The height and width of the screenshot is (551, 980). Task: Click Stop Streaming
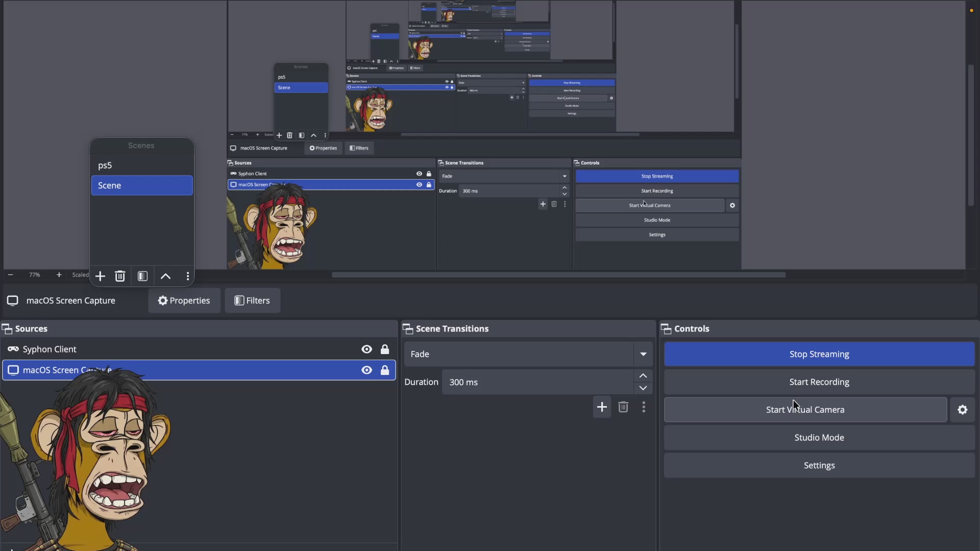point(819,354)
